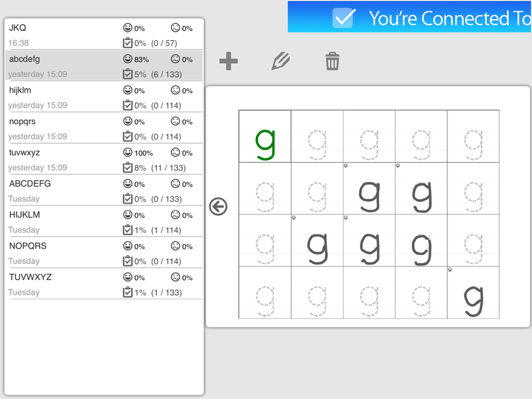Screen dimensions: 532x399
Task: Open the hijklm worksheet in list
Action: coord(104,97)
